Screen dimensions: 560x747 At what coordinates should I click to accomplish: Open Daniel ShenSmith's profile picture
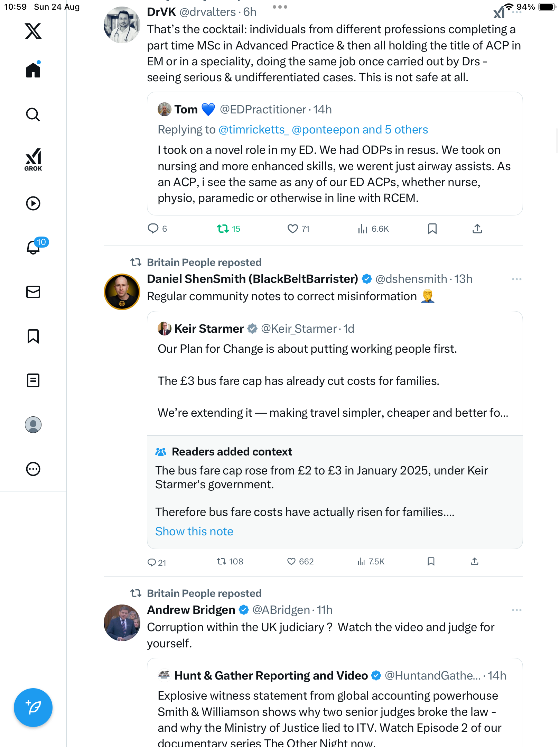pyautogui.click(x=122, y=292)
